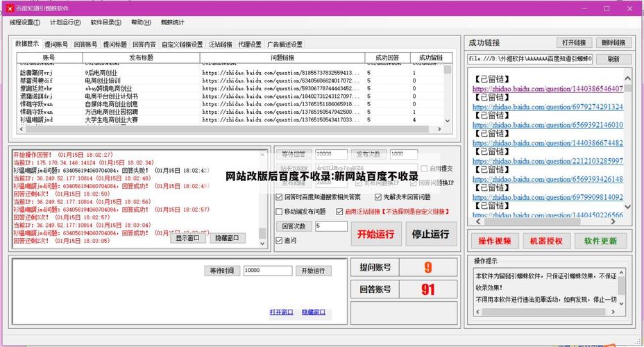
Task: Open link zhidao question/6979274291324
Action: (x=548, y=107)
